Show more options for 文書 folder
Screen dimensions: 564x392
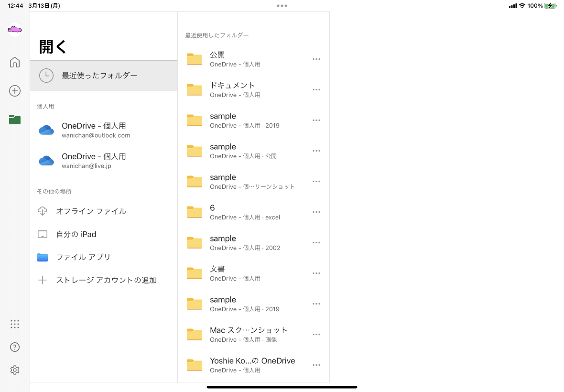[x=316, y=273]
